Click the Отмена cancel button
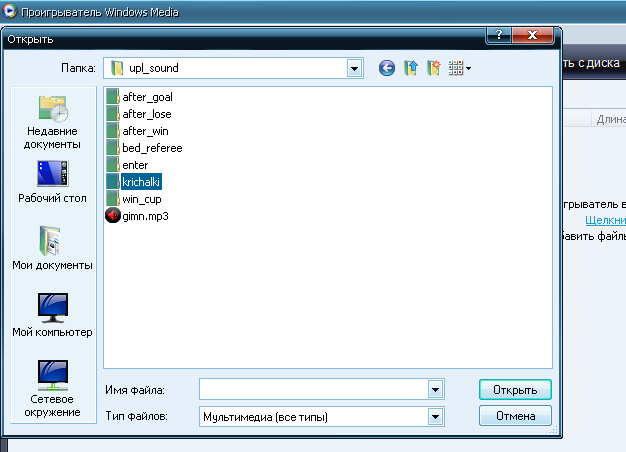The image size is (626, 452). coord(515,416)
